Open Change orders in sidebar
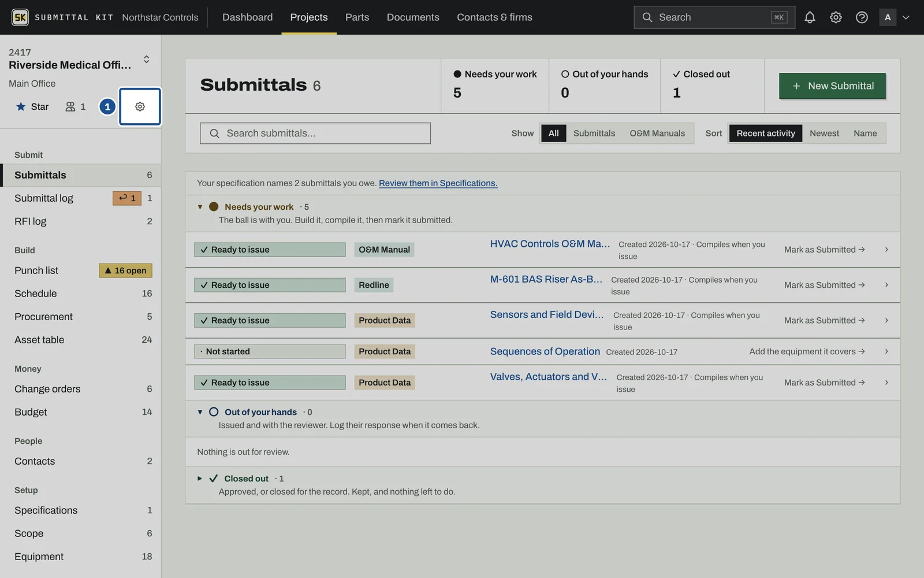The width and height of the screenshot is (924, 578). click(81, 389)
